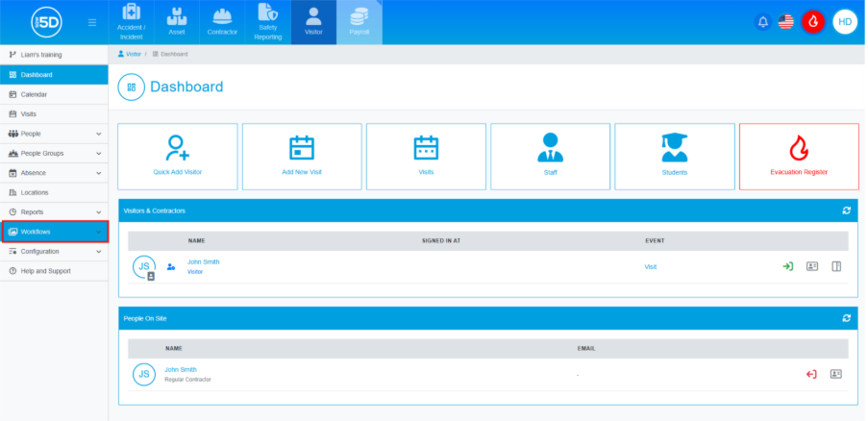Click the red fire evacuation icon in header
868x421 pixels.
tap(813, 21)
